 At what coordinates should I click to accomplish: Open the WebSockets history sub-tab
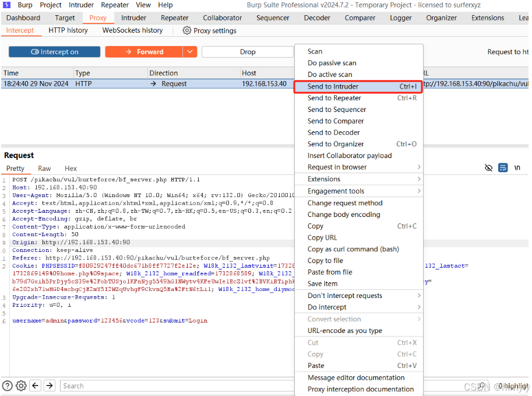pyautogui.click(x=132, y=30)
